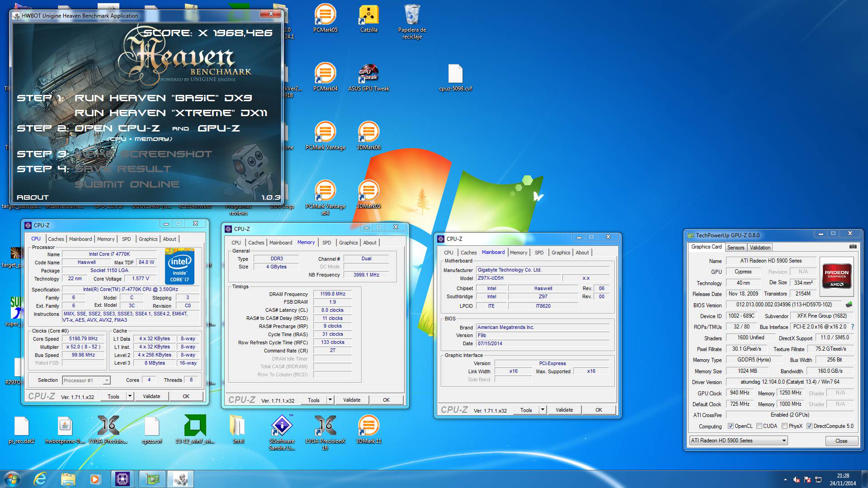Open Validation tab in GPU-Z

(760, 248)
